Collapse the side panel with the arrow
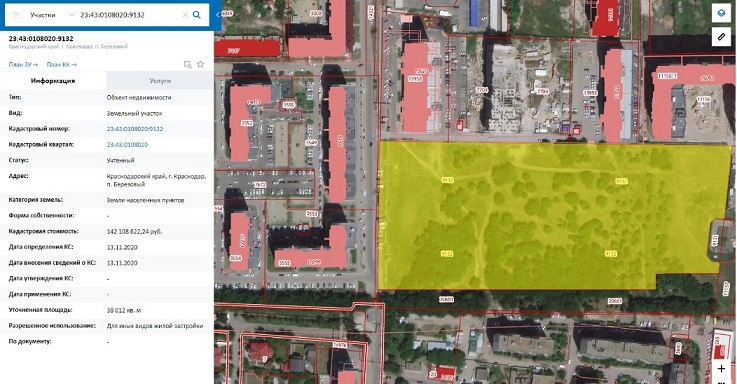The image size is (737, 384). click(218, 15)
